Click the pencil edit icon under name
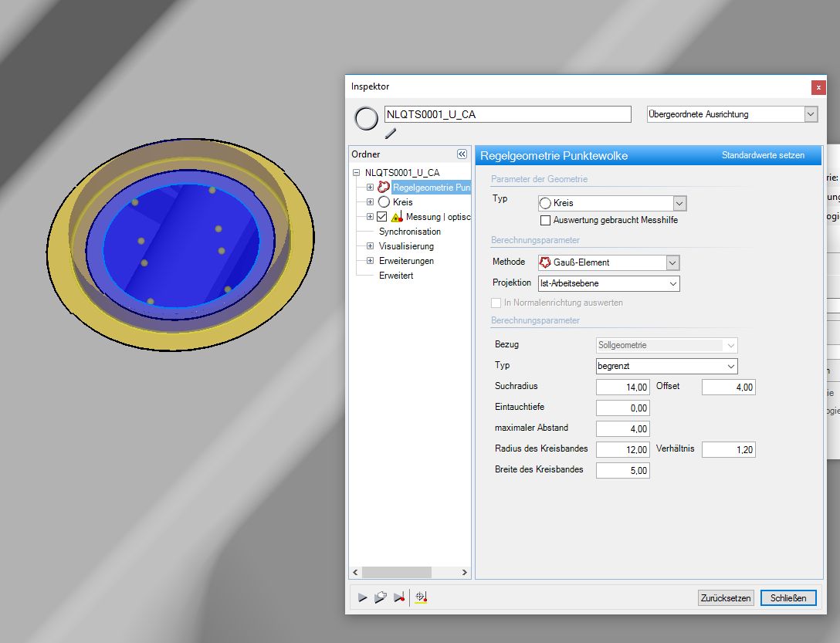Viewport: 840px width, 643px height. tap(391, 134)
